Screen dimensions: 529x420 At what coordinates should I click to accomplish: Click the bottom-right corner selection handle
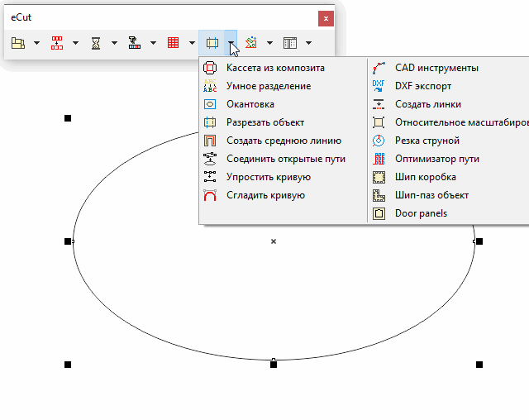pyautogui.click(x=479, y=365)
